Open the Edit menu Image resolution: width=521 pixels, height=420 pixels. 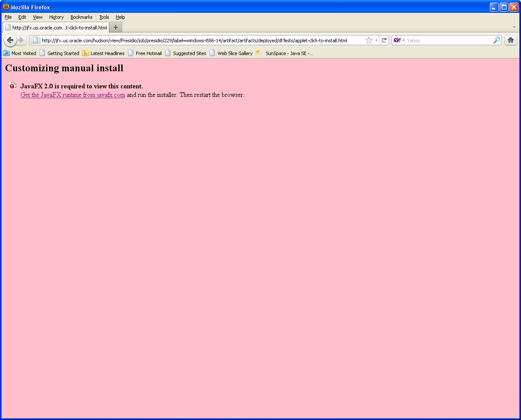point(22,17)
